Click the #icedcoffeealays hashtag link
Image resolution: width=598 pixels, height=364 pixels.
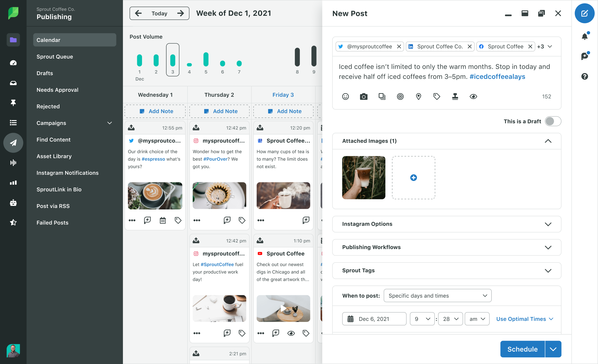point(497,77)
